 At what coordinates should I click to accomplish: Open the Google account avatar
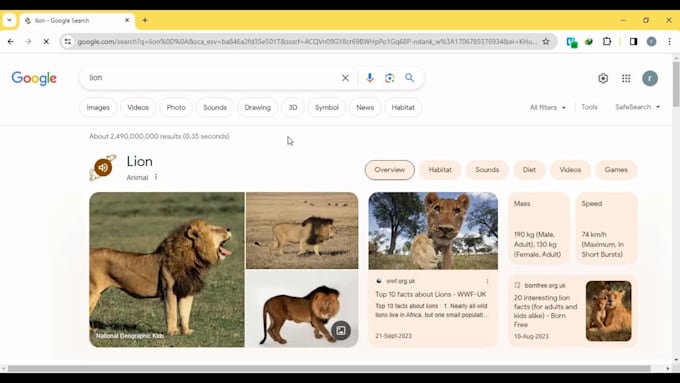650,79
